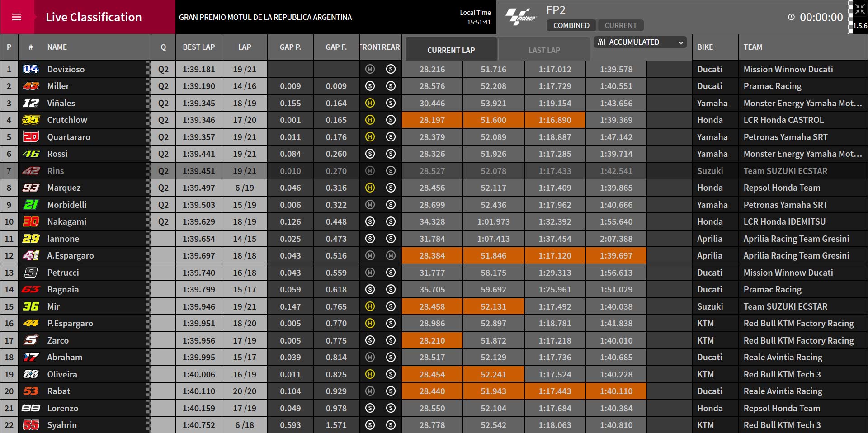This screenshot has height=433, width=868.
Task: Click Dovizioso's front tyre icon
Action: click(370, 69)
